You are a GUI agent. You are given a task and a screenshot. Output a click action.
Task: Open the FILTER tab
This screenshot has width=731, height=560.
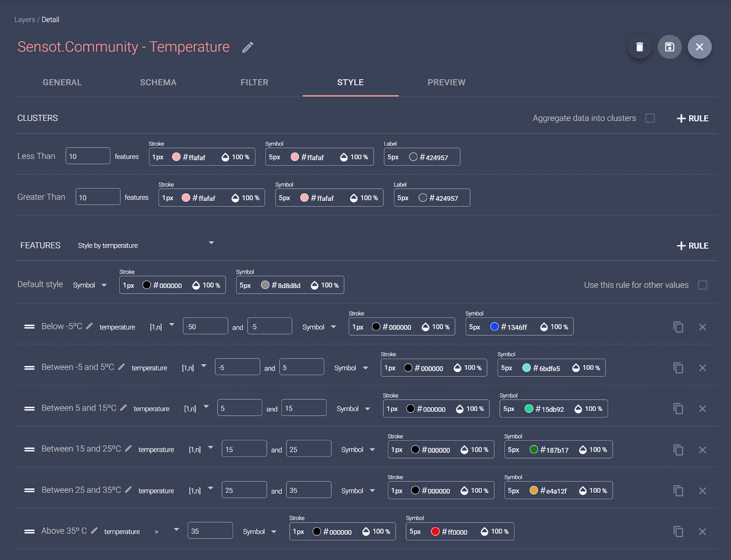pyautogui.click(x=254, y=82)
